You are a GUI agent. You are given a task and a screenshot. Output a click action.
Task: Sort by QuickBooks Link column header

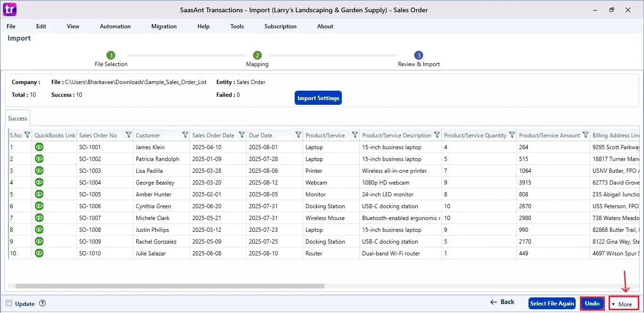pyautogui.click(x=55, y=135)
